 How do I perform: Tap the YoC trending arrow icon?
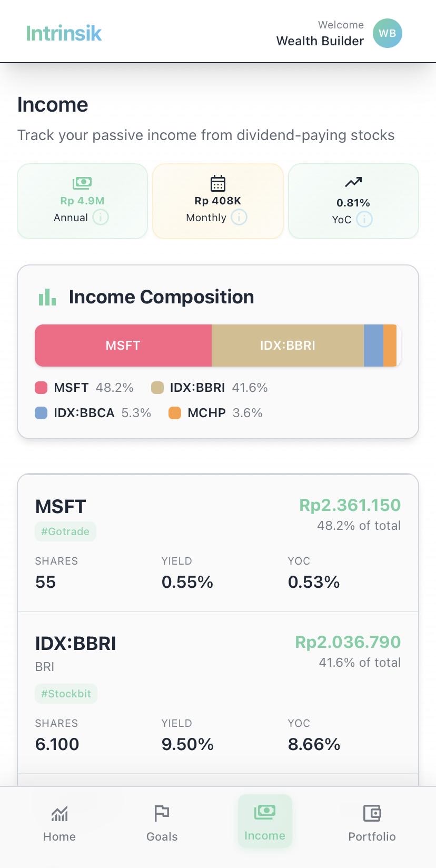pyautogui.click(x=353, y=182)
